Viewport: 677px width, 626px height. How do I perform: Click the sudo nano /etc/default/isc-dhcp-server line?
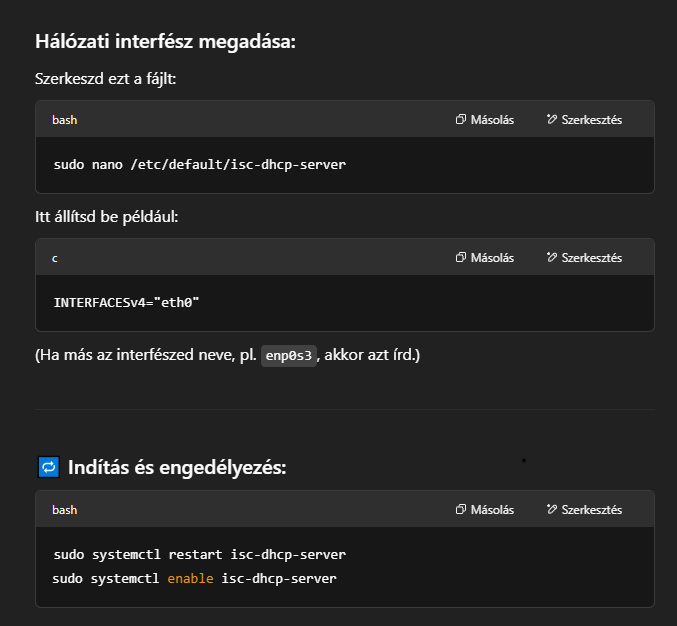pos(199,164)
